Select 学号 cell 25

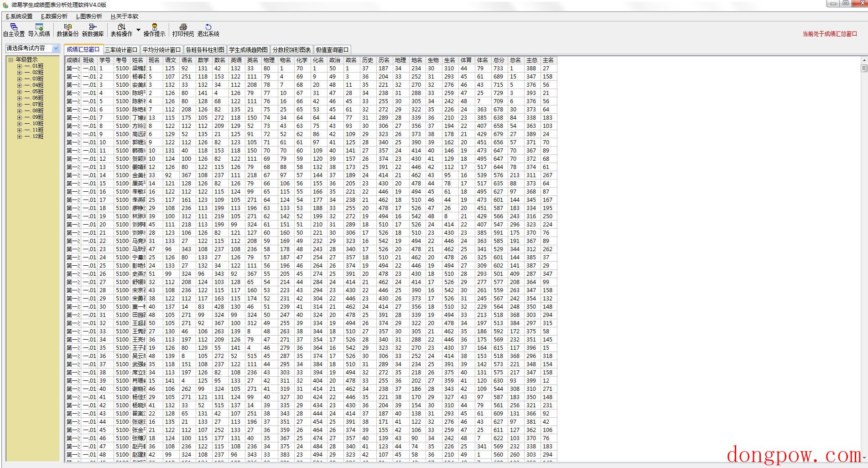point(105,266)
